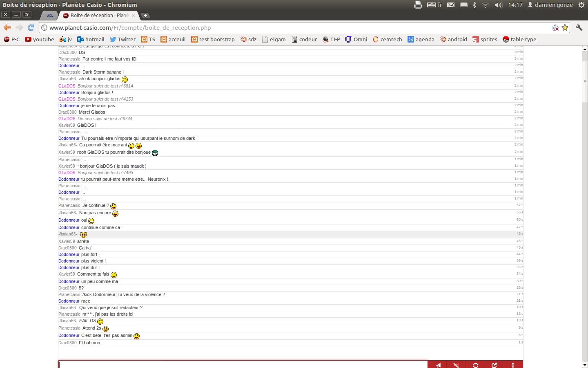Open a new browser tab

point(145,16)
